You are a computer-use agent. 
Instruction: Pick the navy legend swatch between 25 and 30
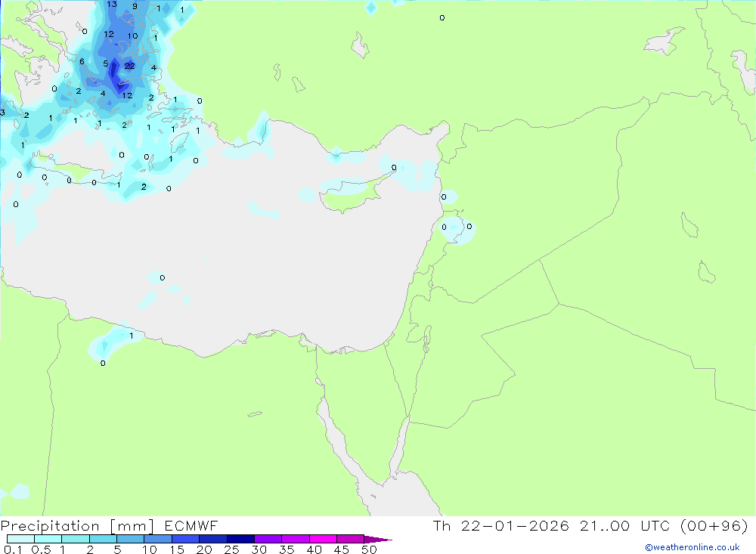240,539
